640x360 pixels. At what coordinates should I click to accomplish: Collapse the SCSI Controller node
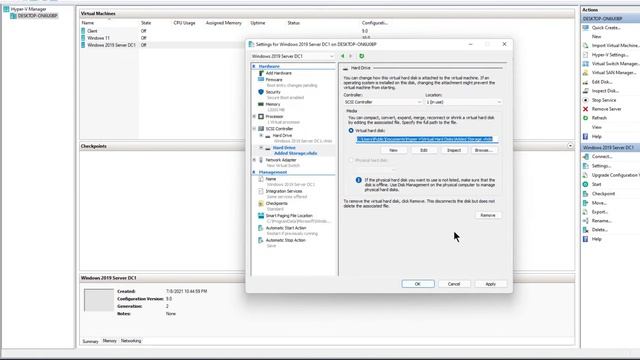point(254,129)
